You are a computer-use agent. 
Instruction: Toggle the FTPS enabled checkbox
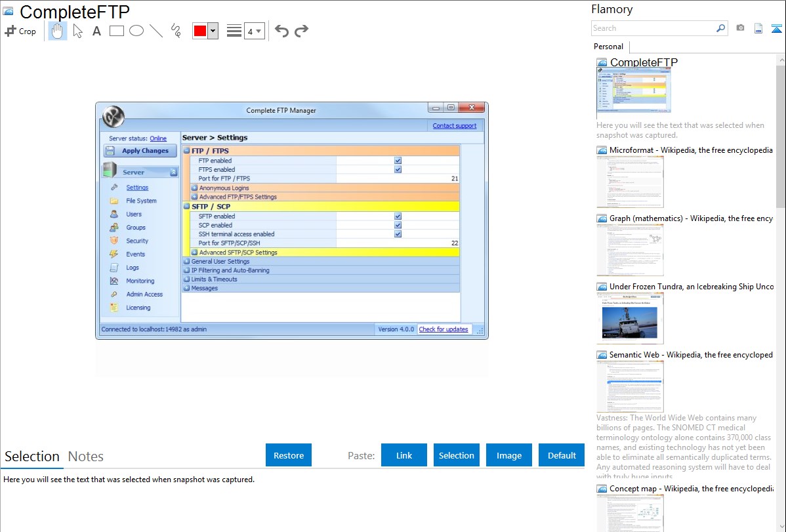pyautogui.click(x=398, y=169)
